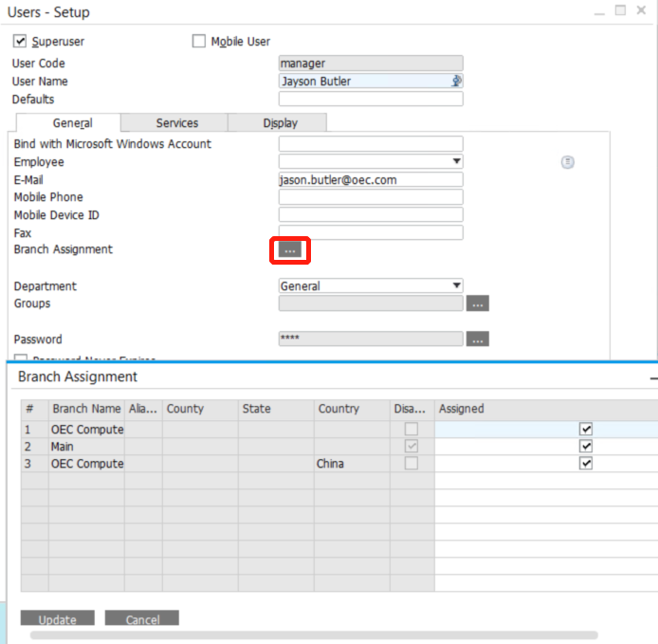Select row number 2 in branch table
Viewport: 658px width, 644px height.
click(x=35, y=447)
